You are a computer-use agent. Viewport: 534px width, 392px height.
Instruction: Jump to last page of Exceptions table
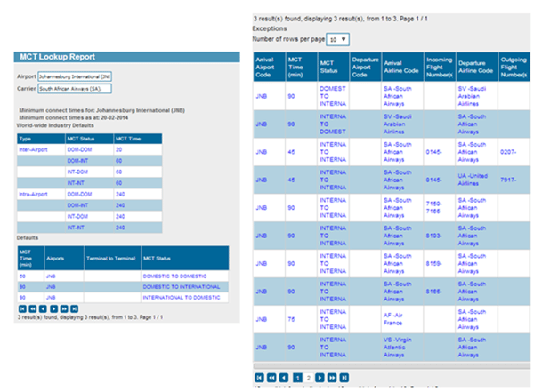344,378
